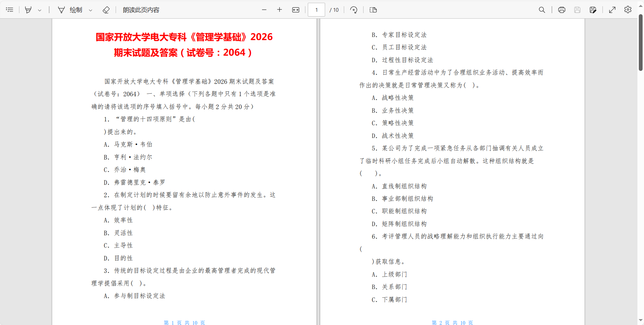Click option "D. 战术性决策"
The height and width of the screenshot is (325, 644).
click(393, 136)
